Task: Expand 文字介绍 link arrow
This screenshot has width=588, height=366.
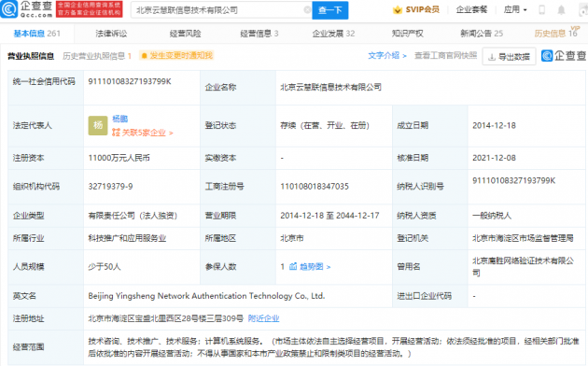Action: click(x=404, y=56)
